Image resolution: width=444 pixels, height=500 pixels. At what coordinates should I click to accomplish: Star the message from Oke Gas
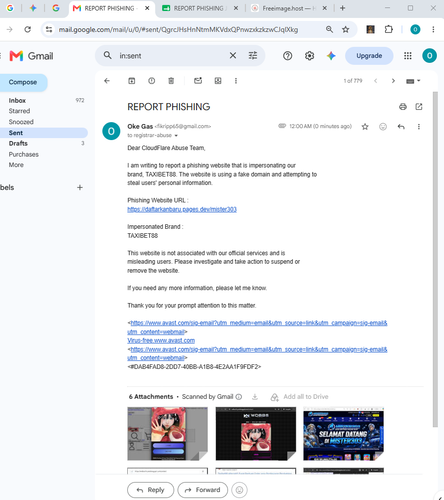pos(365,127)
